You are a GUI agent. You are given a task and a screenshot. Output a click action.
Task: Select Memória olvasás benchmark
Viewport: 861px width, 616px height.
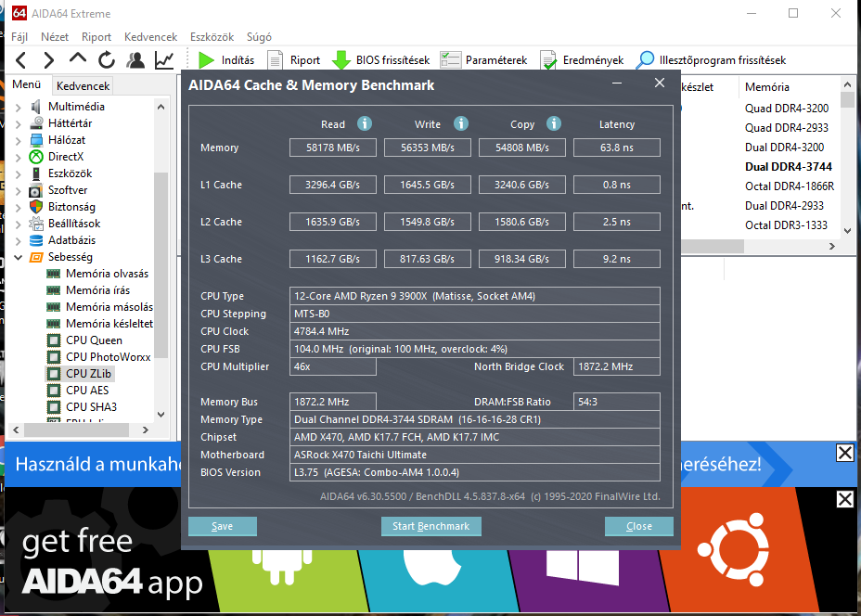[107, 274]
